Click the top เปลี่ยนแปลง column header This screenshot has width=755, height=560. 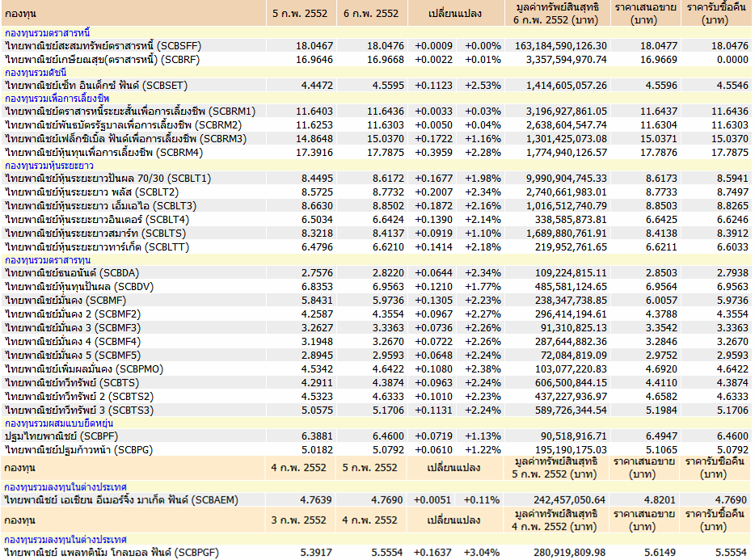455,14
